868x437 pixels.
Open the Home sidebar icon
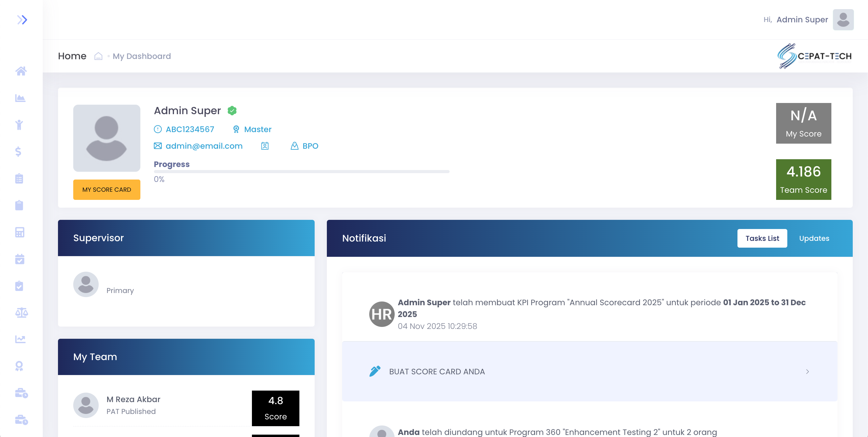(21, 71)
